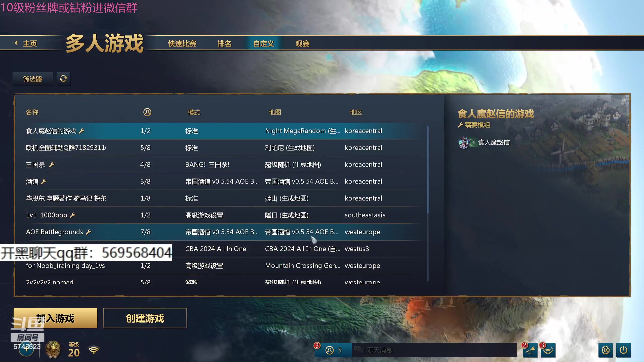This screenshot has height=362, width=644.
Task: Open the 筛选器 filter button
Action: (x=33, y=79)
